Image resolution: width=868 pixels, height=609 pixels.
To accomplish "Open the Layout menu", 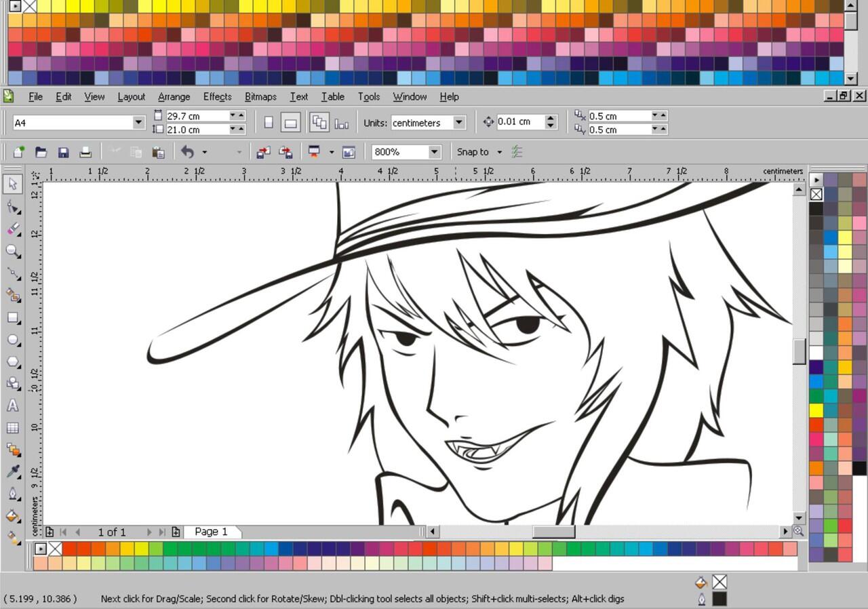I will pos(131,96).
